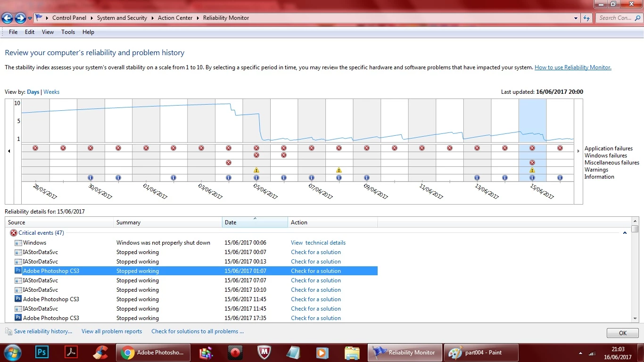This screenshot has height=362, width=644.
Task: Collapse the Critical events group
Action: (625, 233)
